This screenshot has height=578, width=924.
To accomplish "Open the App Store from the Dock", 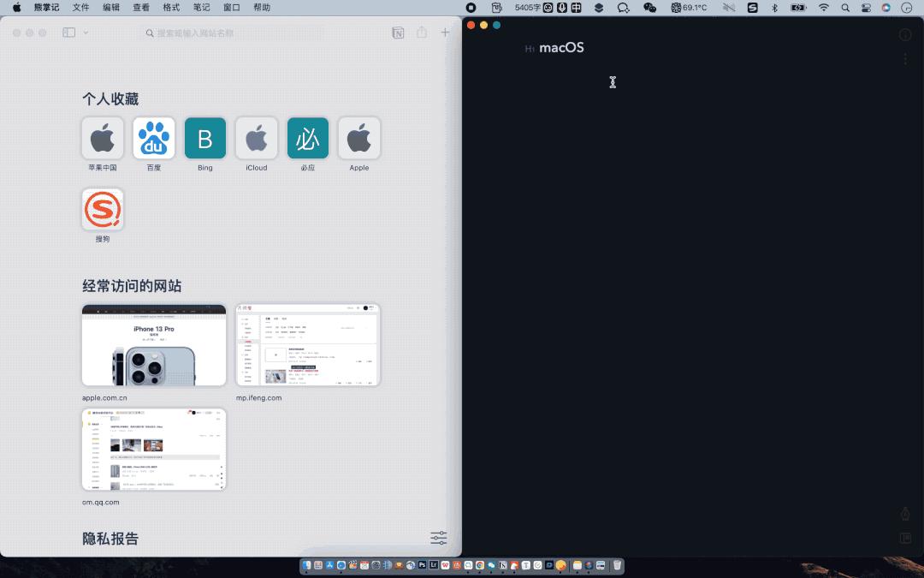I will 330,565.
